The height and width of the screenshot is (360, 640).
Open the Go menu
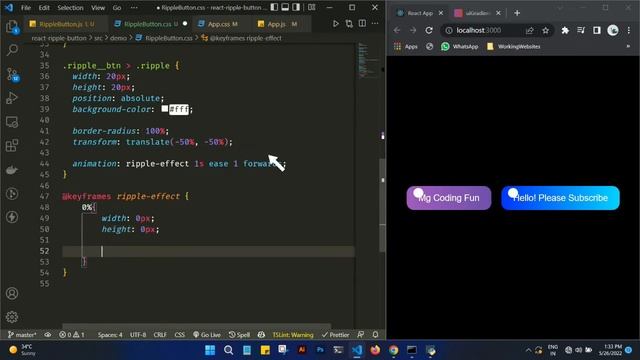coord(117,8)
